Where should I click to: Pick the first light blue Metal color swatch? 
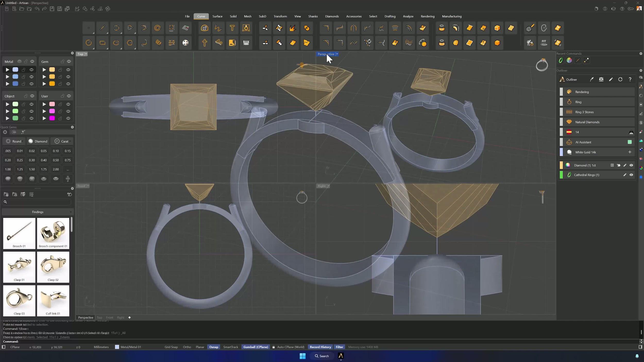coord(15,70)
